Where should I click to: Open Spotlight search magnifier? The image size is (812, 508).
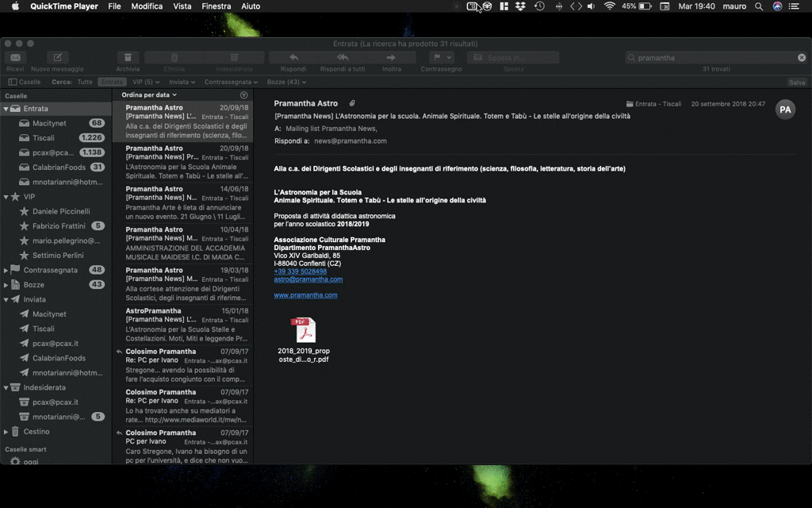(x=759, y=6)
